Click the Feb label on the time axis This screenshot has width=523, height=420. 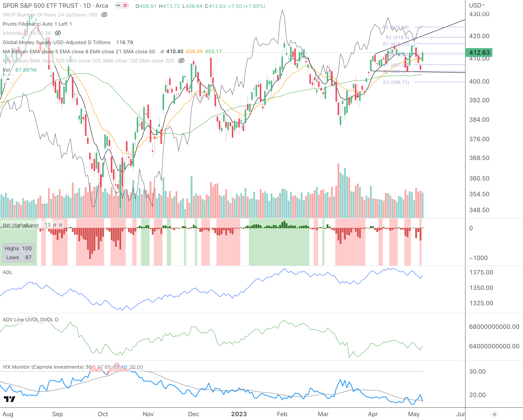282,414
